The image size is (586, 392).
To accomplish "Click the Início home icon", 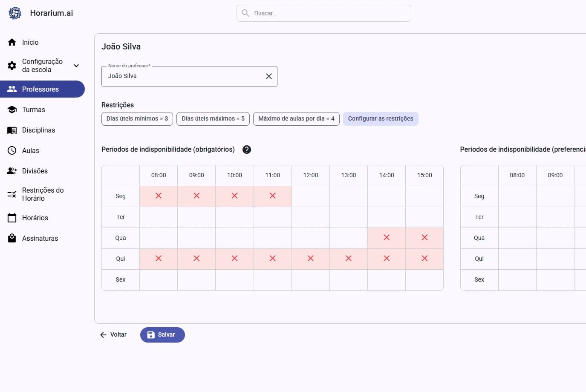I will click(x=12, y=42).
